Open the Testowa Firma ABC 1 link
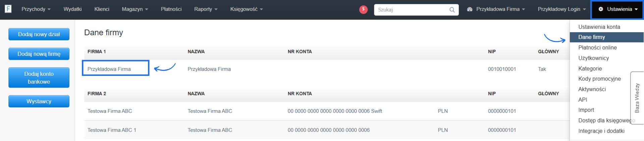Viewport: 644px width, 141px height. click(112, 130)
